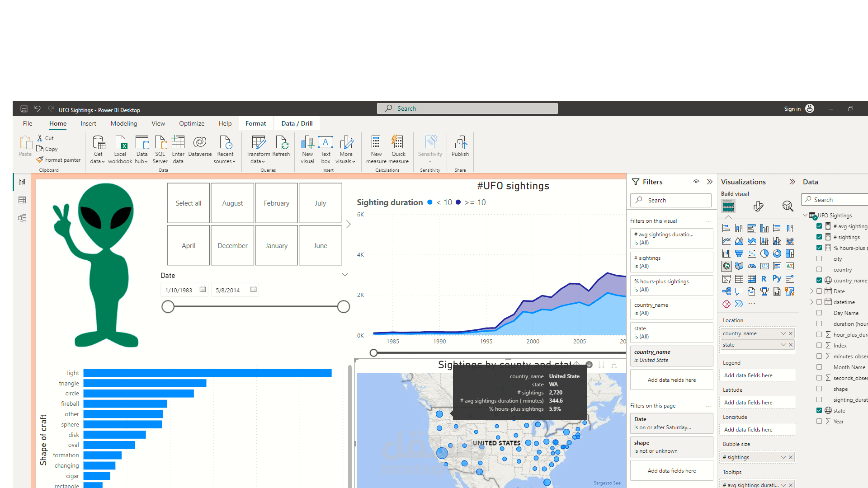The width and height of the screenshot is (868, 488).
Task: Select June in month slicer
Action: coord(321,245)
